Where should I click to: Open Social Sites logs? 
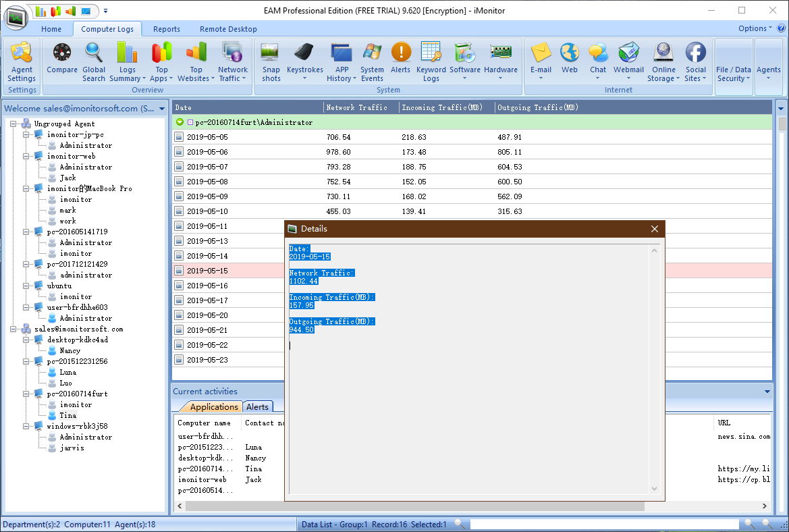(x=695, y=62)
